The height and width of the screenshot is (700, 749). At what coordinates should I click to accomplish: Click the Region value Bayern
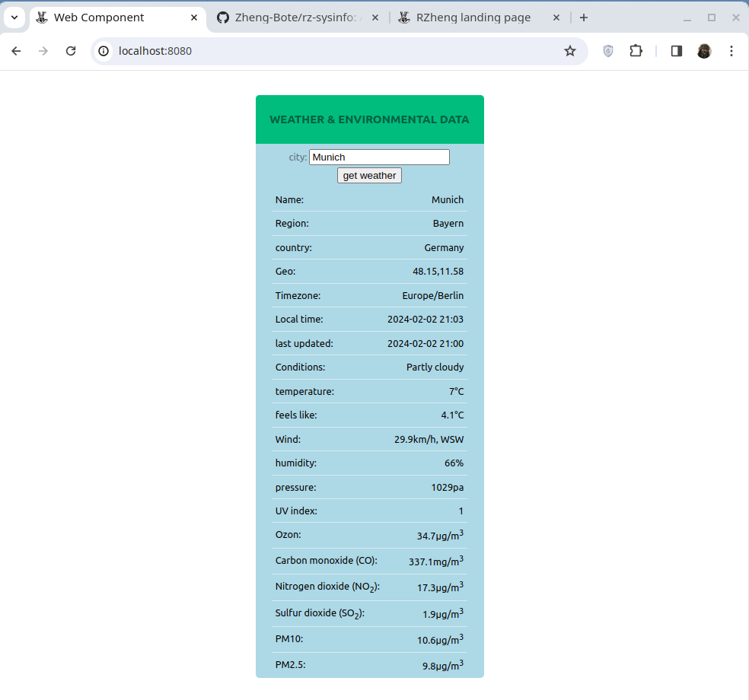click(x=448, y=224)
